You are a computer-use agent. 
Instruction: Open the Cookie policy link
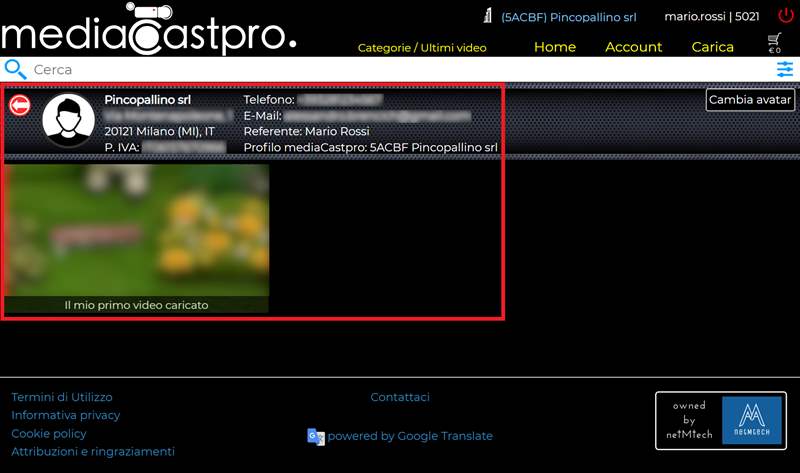pos(49,434)
